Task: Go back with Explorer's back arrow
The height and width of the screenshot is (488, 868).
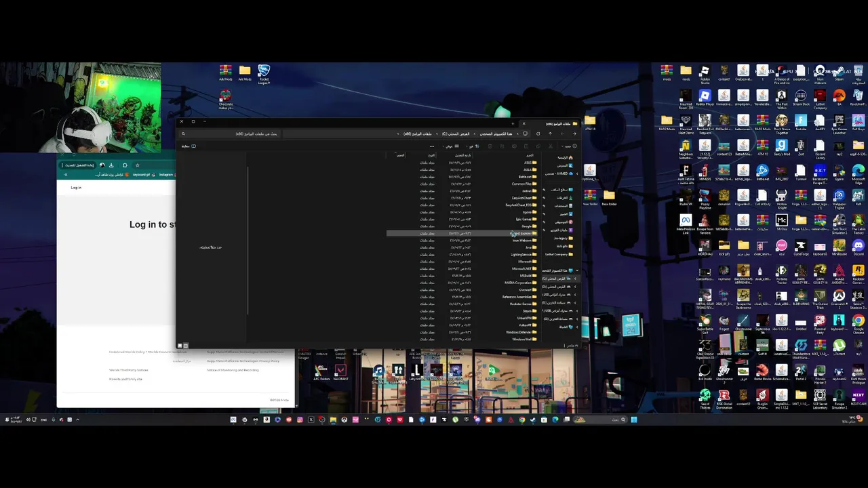Action: pyautogui.click(x=574, y=134)
